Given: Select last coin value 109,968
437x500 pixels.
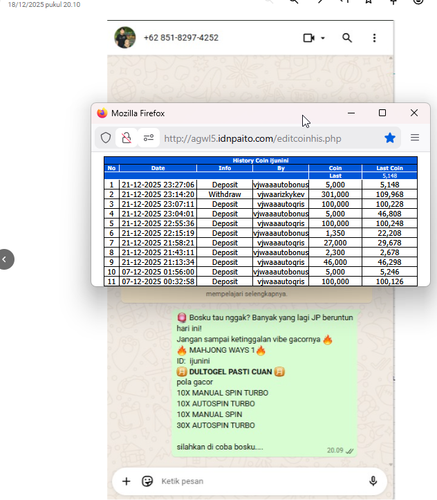Looking at the screenshot, I should coord(390,194).
